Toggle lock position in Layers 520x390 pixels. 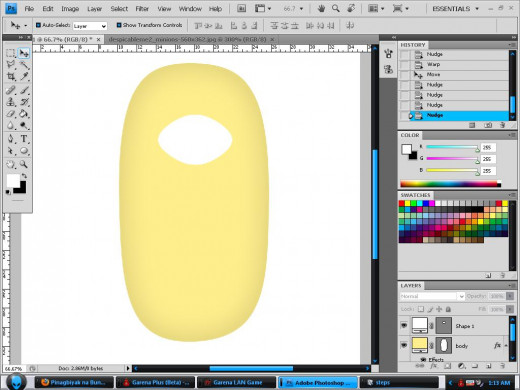[x=439, y=309]
